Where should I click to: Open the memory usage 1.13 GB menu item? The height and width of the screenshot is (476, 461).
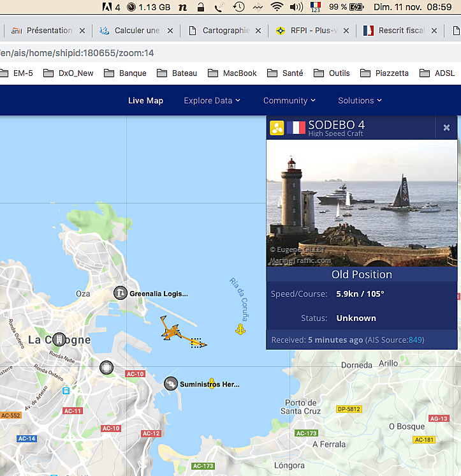pos(149,6)
